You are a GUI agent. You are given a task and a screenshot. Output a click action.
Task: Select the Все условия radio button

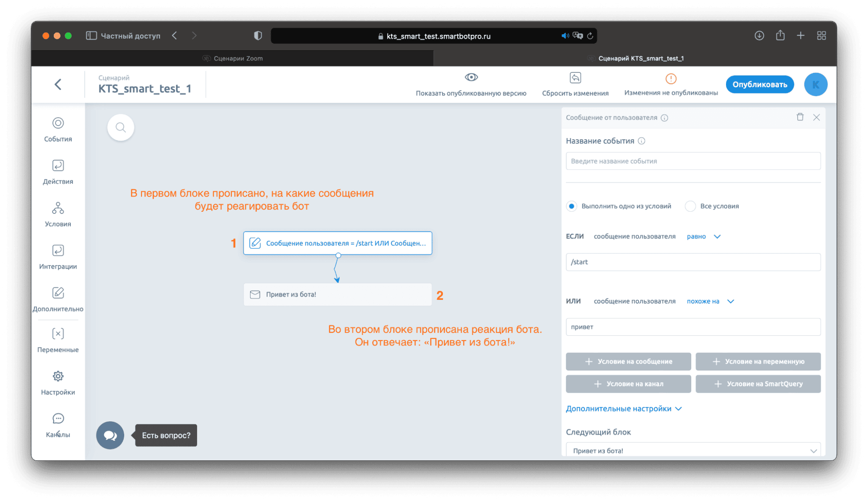(690, 206)
